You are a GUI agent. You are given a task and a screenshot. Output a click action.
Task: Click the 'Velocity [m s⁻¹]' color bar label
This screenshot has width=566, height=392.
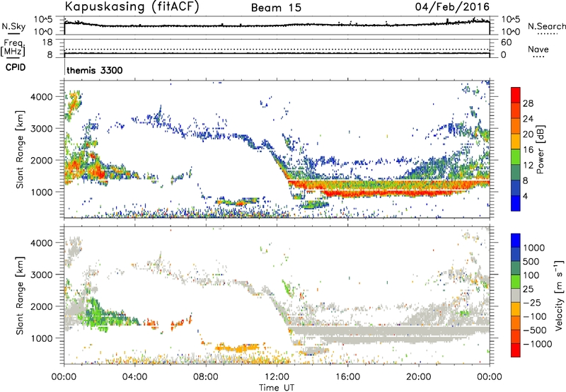(x=559, y=295)
